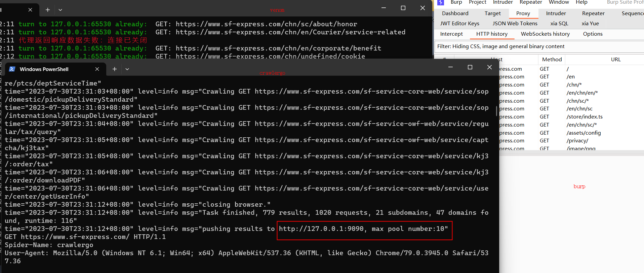Click the crawlergo terminal vertical scrollbar thumb

coord(496,111)
